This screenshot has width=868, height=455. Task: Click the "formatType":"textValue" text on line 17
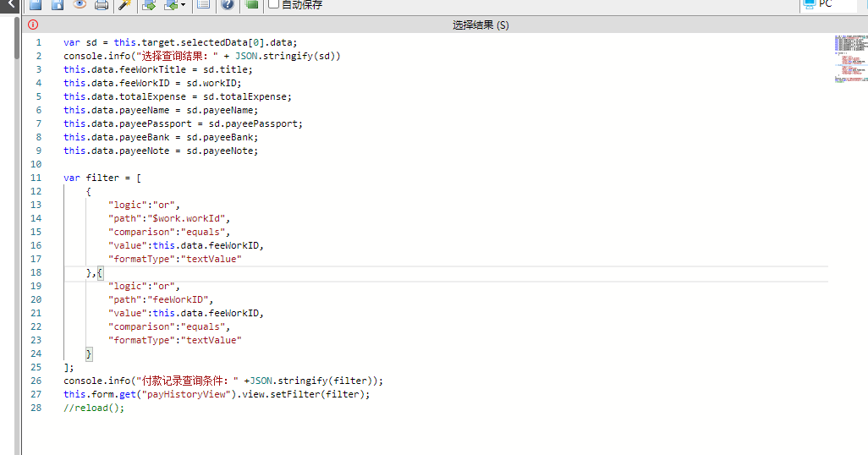point(175,259)
